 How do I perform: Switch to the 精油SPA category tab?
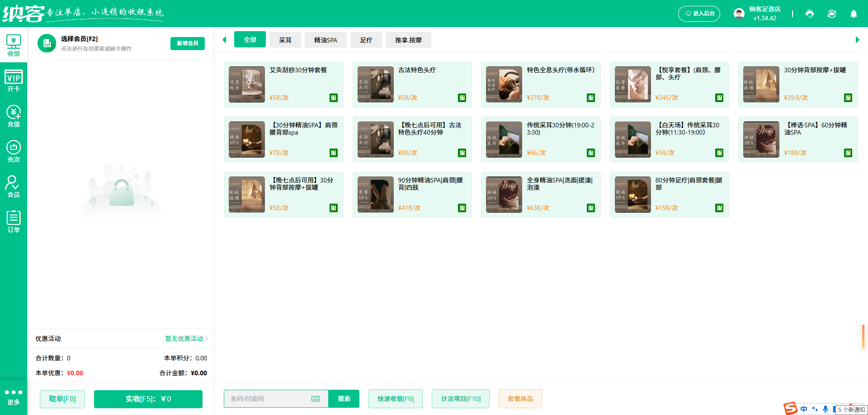[325, 40]
